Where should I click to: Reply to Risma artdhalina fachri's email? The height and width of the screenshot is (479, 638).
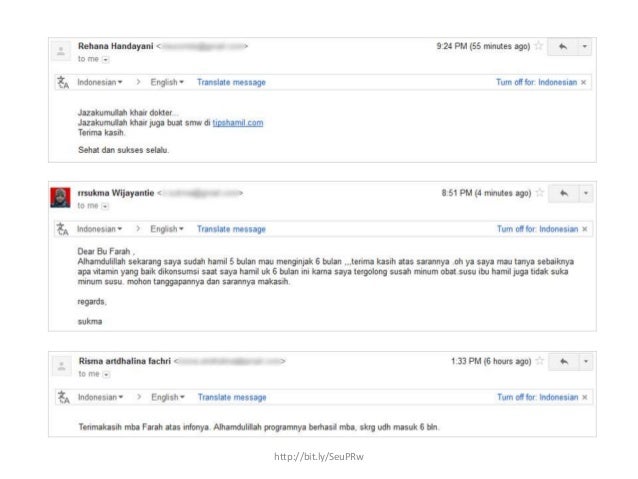tap(564, 361)
